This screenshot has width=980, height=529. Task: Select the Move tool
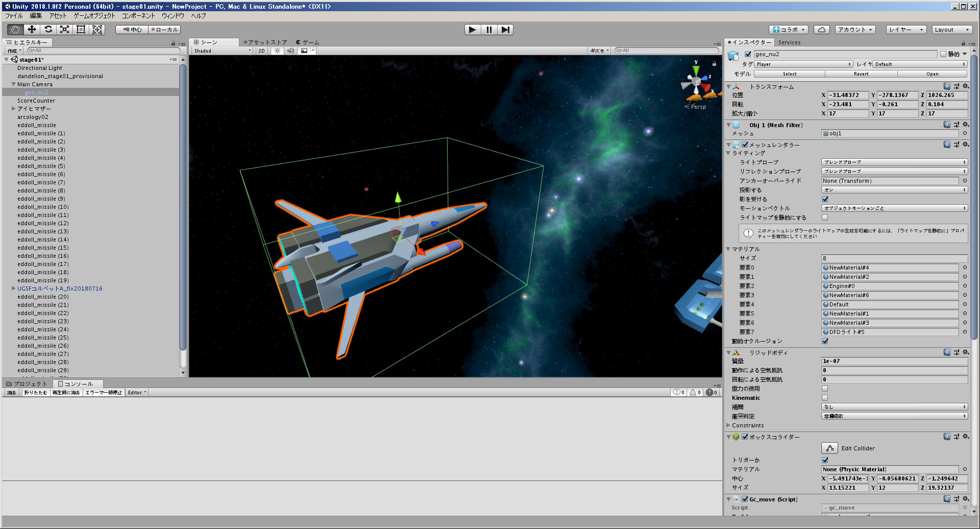coord(32,30)
